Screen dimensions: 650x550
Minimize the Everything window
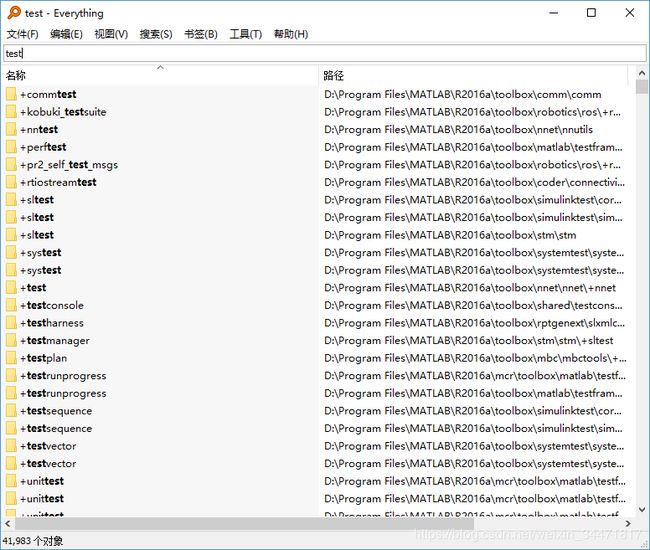pyautogui.click(x=553, y=13)
